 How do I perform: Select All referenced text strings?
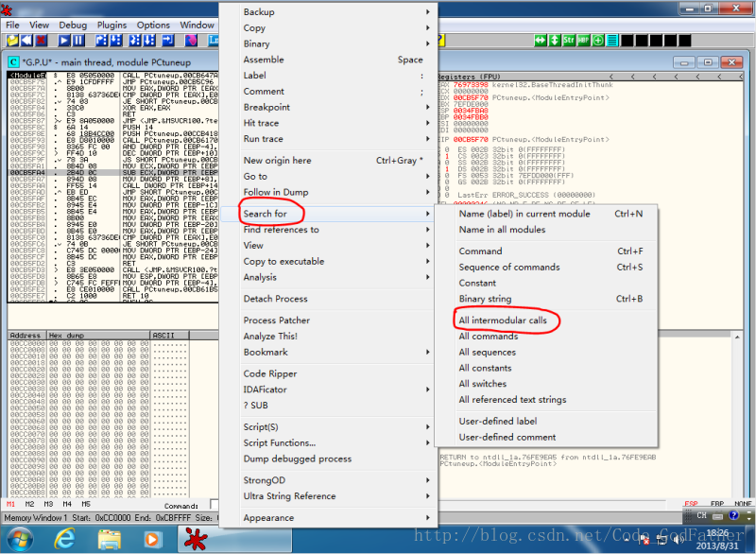[x=512, y=400]
